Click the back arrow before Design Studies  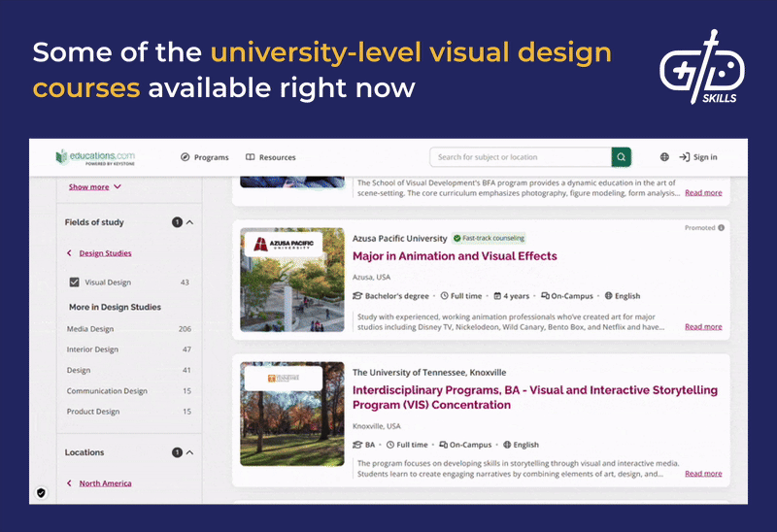[x=69, y=253]
